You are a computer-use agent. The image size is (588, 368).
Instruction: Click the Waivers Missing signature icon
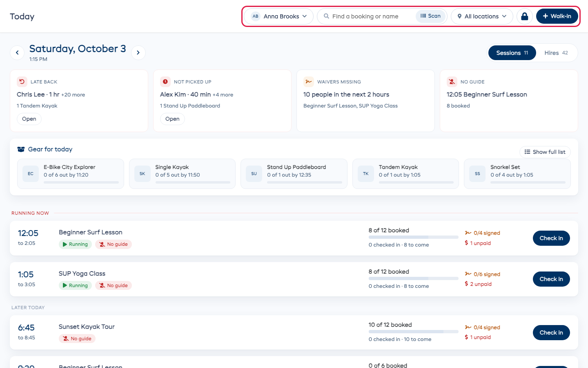[309, 82]
